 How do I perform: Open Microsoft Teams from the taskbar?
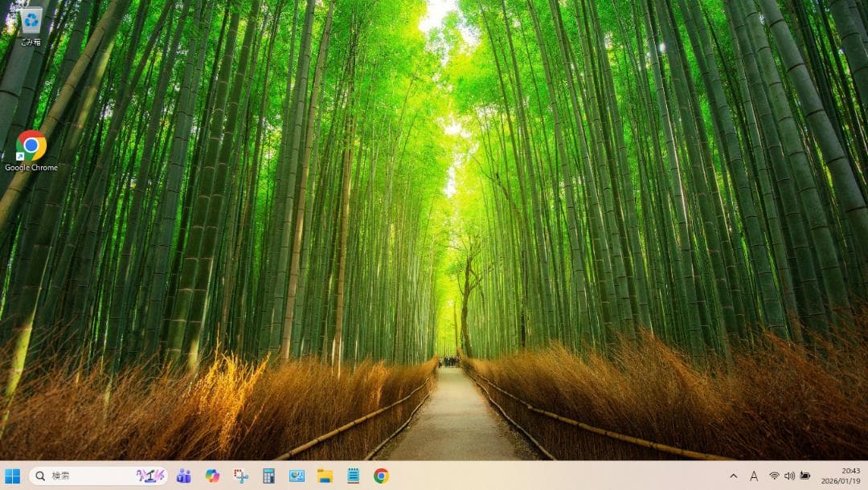(x=182, y=476)
